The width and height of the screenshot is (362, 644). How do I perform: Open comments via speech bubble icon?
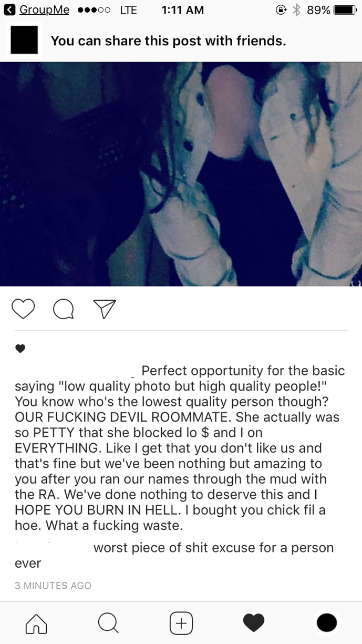click(64, 309)
